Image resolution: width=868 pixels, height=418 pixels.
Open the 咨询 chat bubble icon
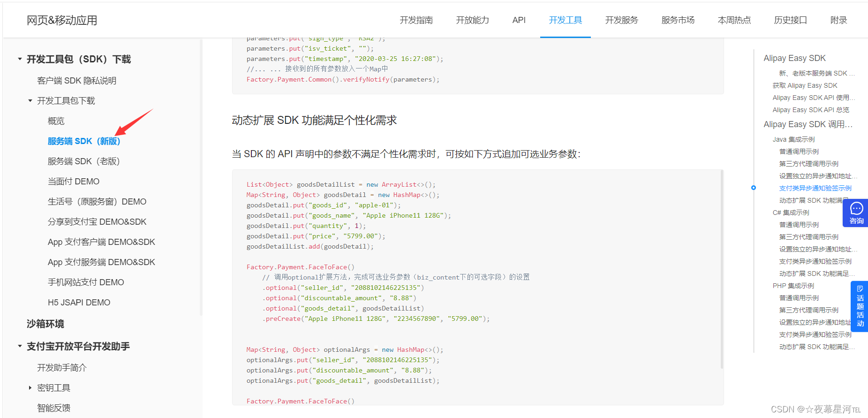click(x=856, y=213)
